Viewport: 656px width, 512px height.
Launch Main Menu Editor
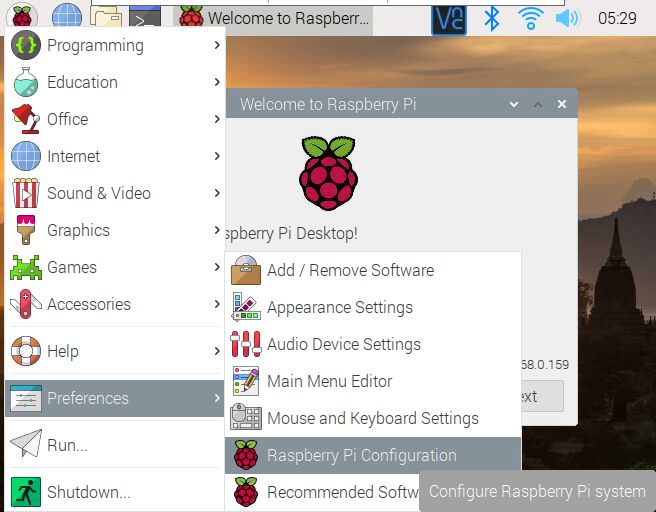[x=373, y=381]
